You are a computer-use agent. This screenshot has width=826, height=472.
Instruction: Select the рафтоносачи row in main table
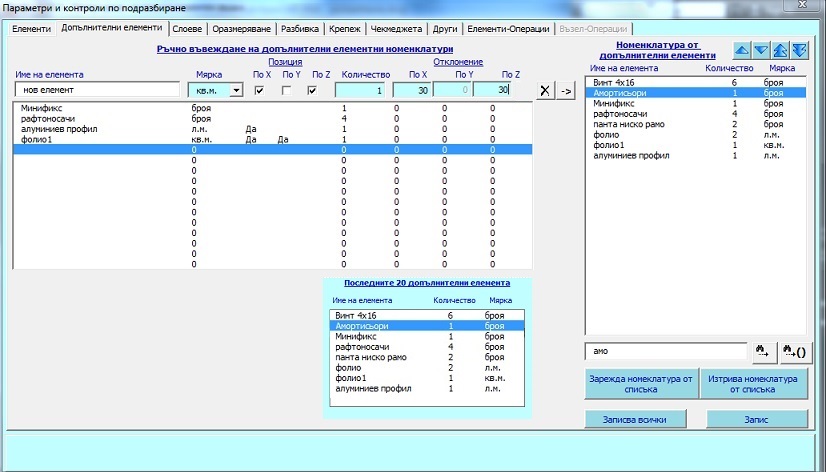tap(272, 119)
